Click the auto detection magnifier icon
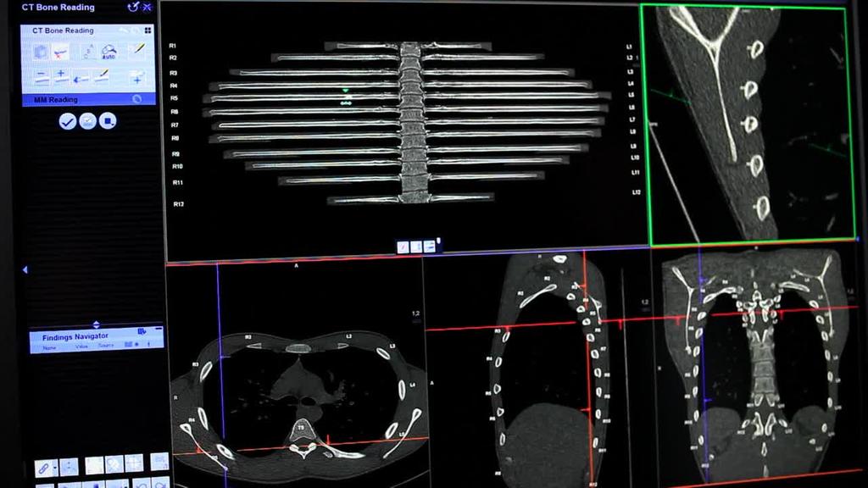The width and height of the screenshot is (868, 488). pos(108,52)
